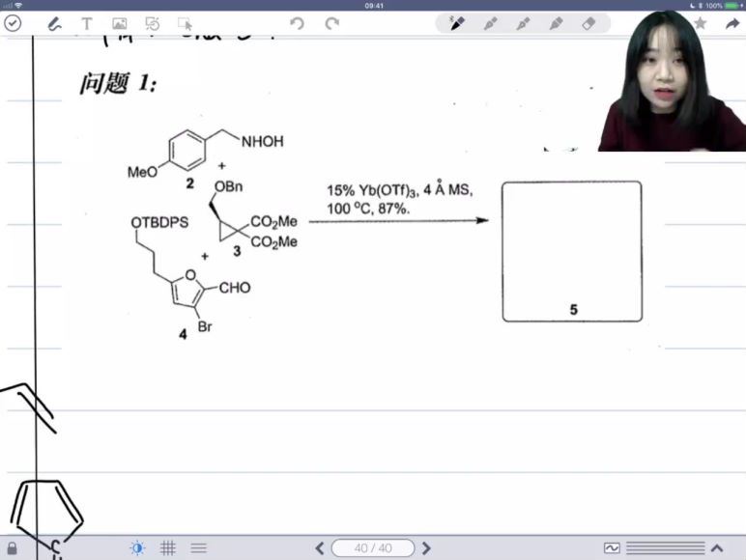This screenshot has width=746, height=560.
Task: Choose the first dark fountain pen
Action: click(x=457, y=23)
